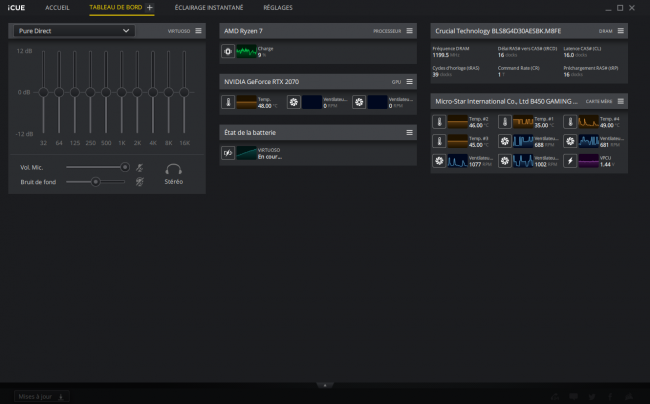Open the Micro-Star motherboard widget menu
This screenshot has width=650, height=404.
[621, 101]
